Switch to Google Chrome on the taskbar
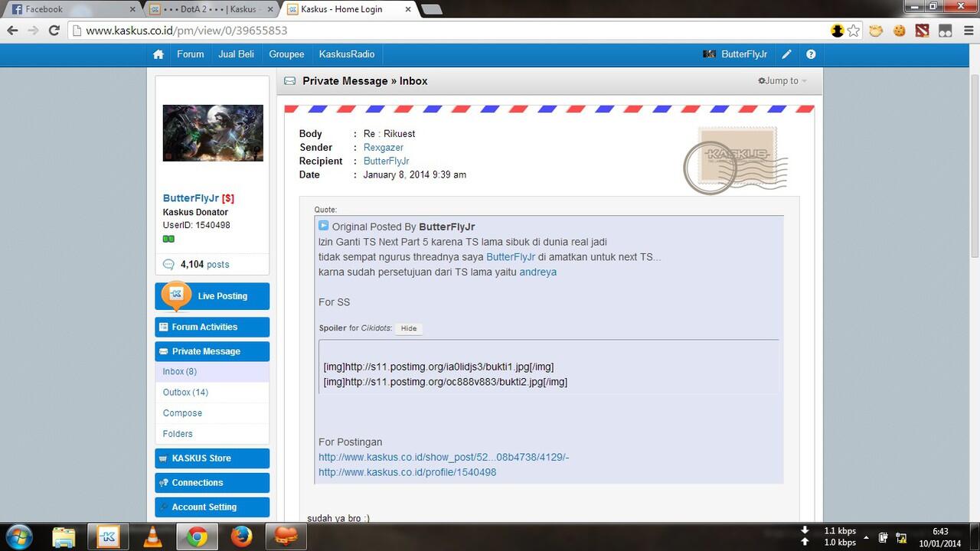 [197, 537]
